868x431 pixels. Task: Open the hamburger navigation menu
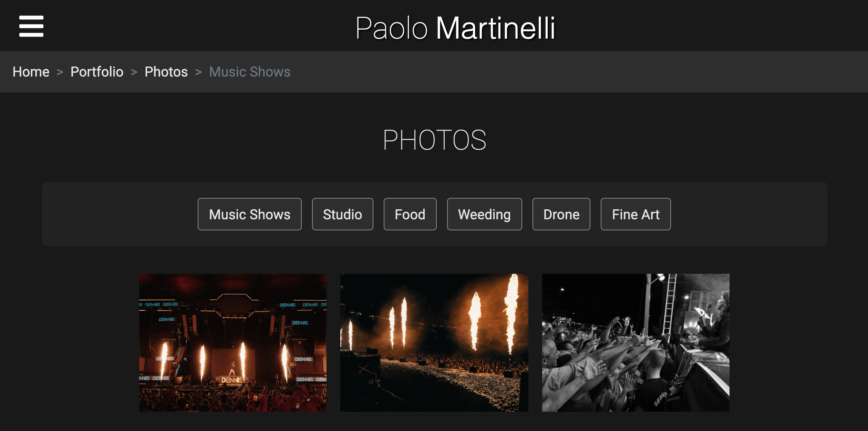pyautogui.click(x=31, y=27)
